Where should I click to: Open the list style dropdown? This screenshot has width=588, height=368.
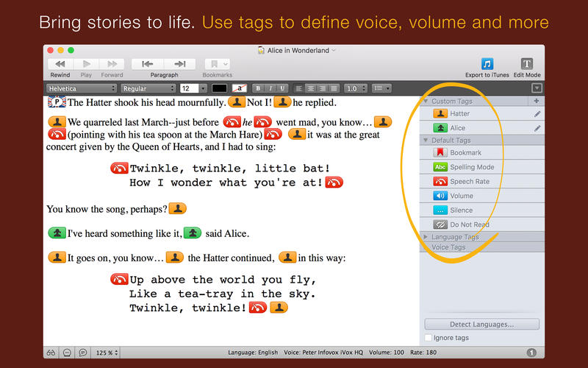[x=381, y=88]
